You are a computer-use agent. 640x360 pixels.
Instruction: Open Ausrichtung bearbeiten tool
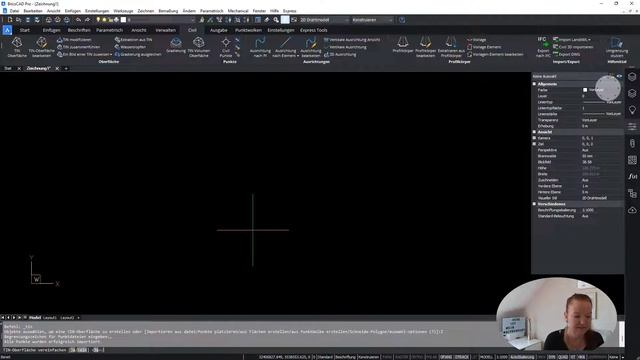(311, 47)
